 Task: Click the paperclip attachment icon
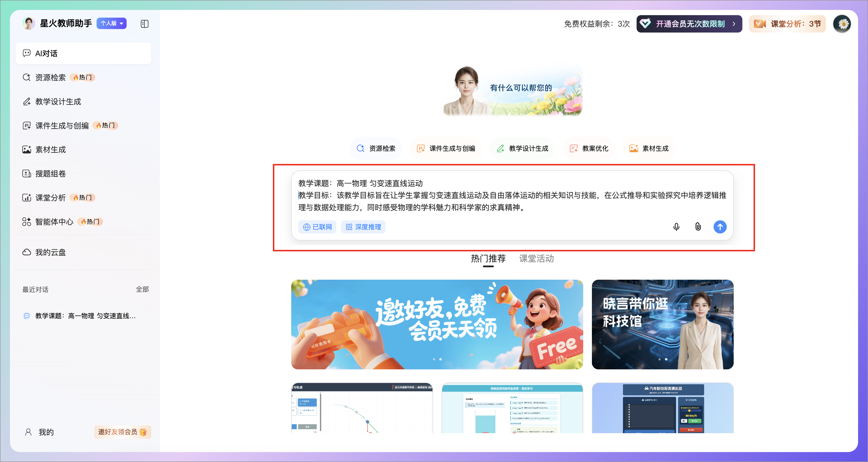pos(698,227)
